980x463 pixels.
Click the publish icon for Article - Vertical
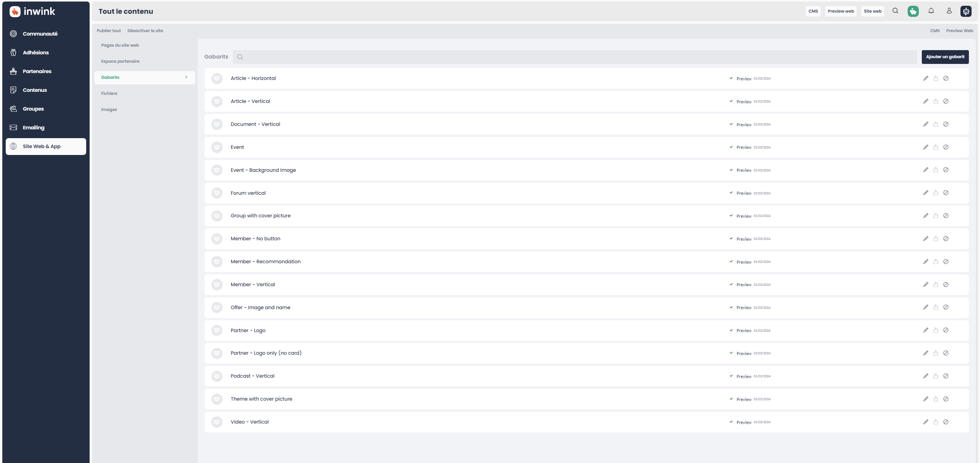936,101
